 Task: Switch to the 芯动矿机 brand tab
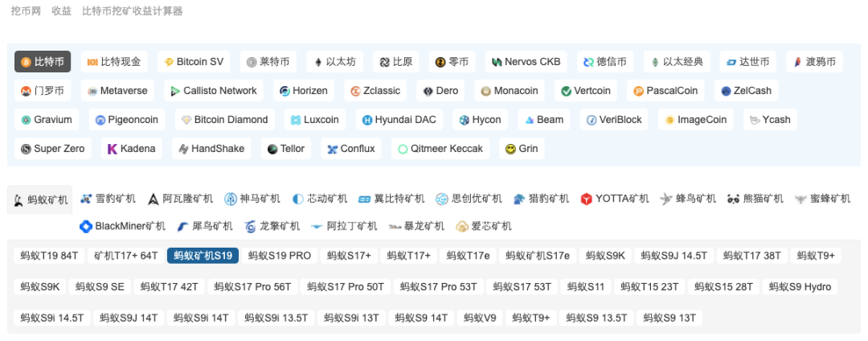coord(319,199)
